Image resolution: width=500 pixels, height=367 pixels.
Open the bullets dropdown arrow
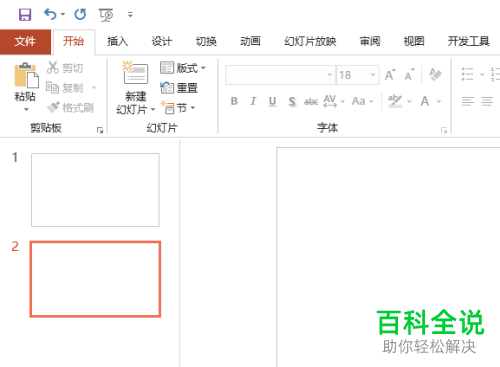pyautogui.click(x=482, y=74)
